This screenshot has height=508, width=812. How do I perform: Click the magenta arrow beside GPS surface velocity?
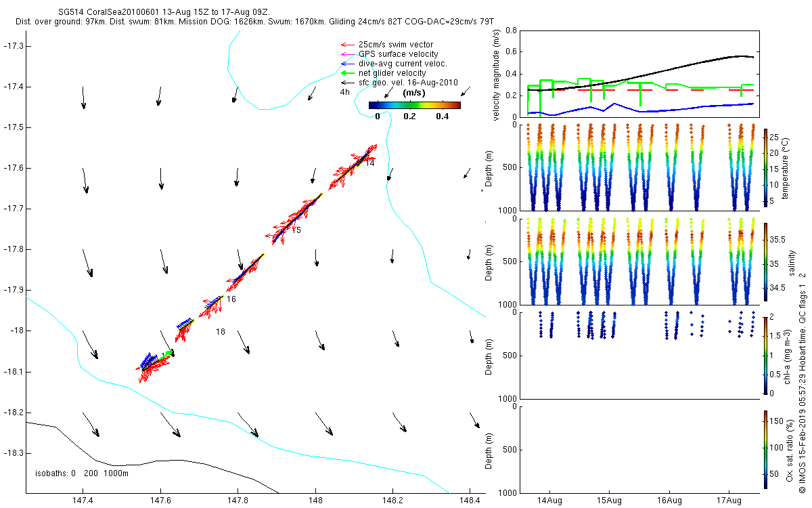(x=348, y=54)
